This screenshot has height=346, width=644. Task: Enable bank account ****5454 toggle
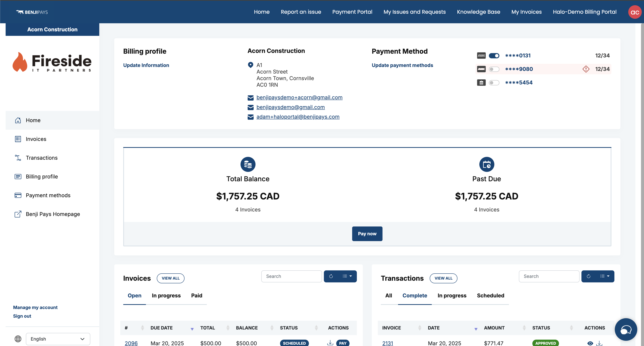(x=494, y=83)
